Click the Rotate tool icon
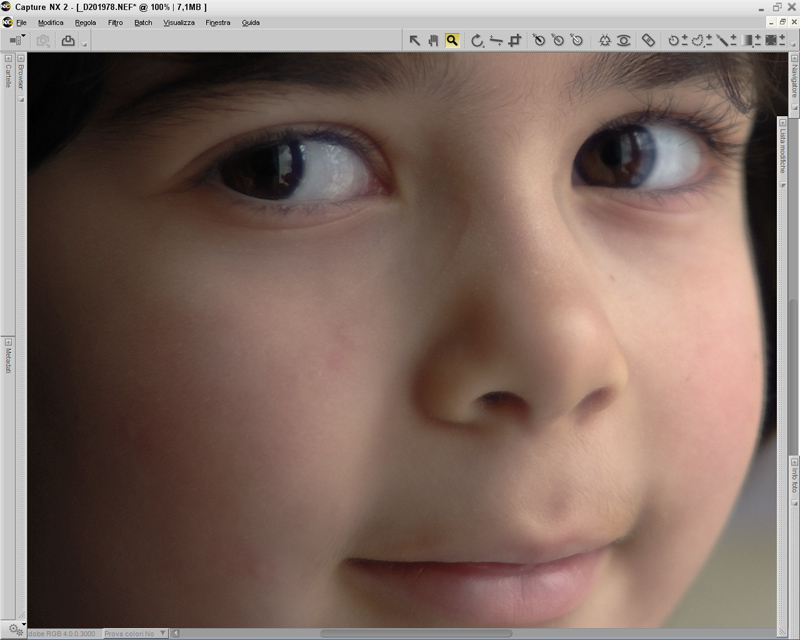800x640 pixels. [477, 40]
